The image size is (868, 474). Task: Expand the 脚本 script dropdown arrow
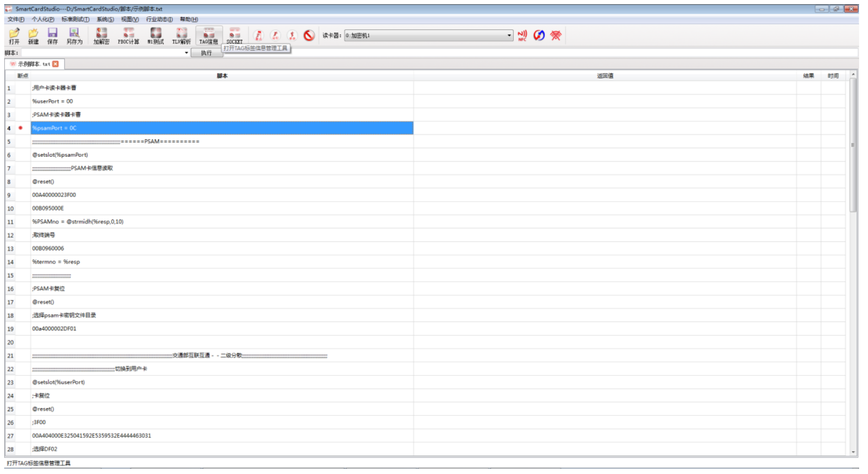pyautogui.click(x=186, y=53)
